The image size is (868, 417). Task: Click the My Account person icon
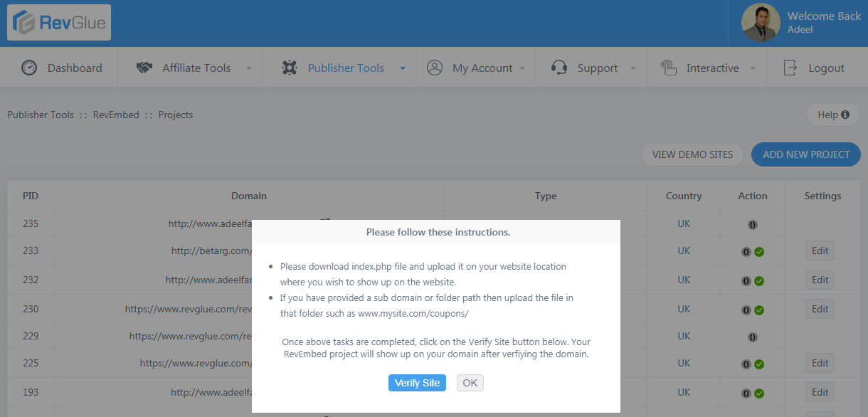(435, 68)
